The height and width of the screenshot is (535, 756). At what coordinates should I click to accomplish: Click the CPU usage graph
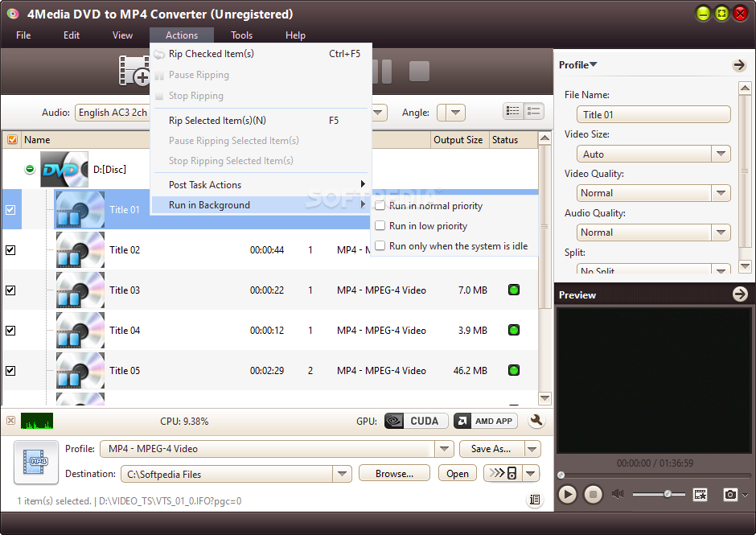(x=37, y=421)
